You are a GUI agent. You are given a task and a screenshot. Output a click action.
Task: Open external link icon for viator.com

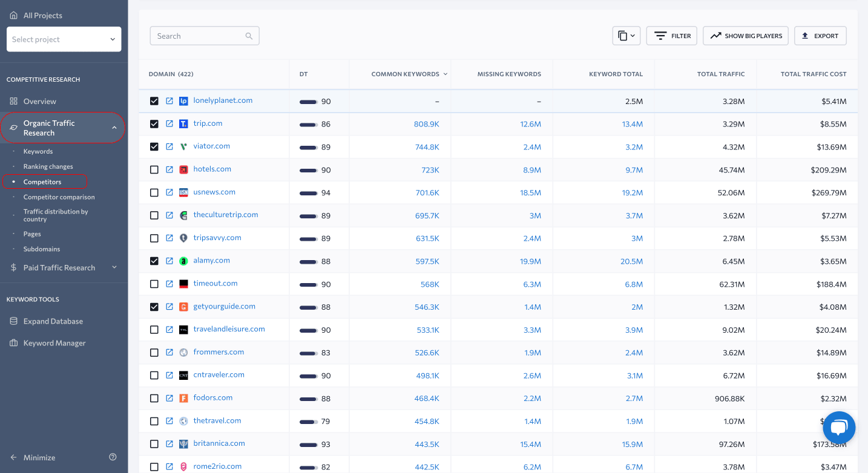tap(169, 147)
